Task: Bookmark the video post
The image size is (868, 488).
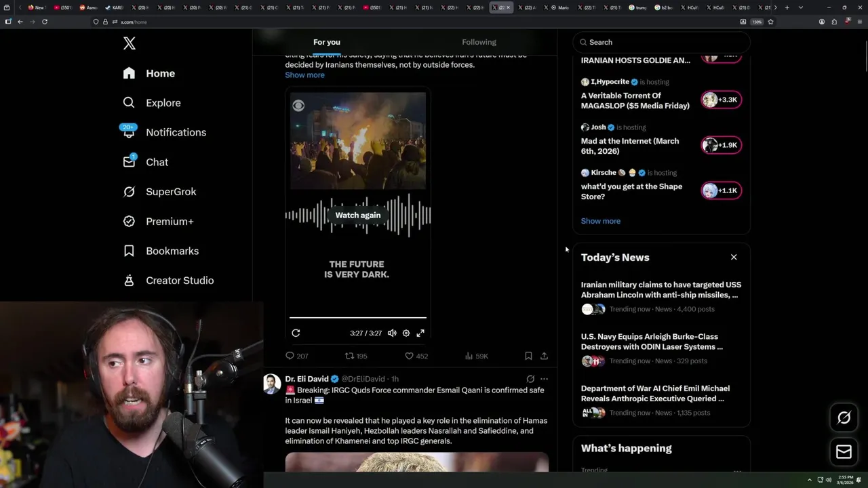Action: 528,356
